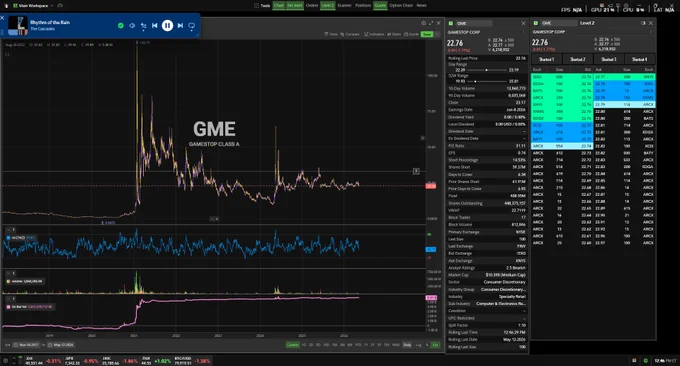The height and width of the screenshot is (366, 680).
Task: Open the connect-device icon in media overlay
Action: (192, 26)
